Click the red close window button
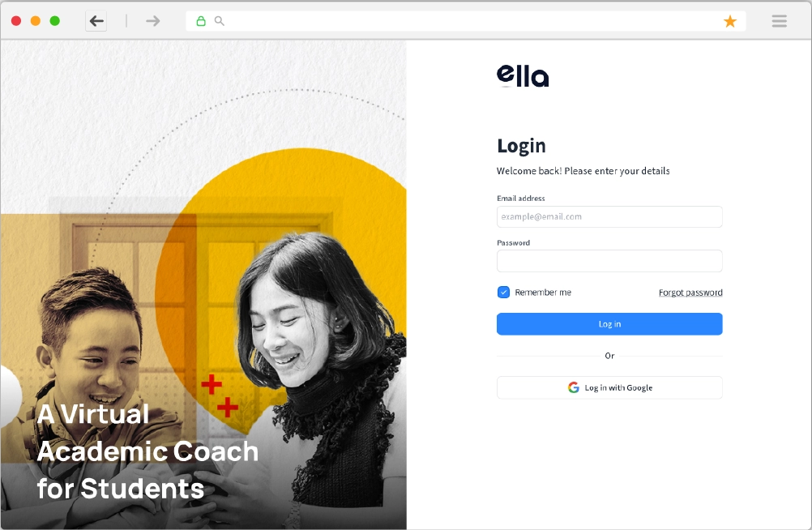812x530 pixels. point(16,21)
